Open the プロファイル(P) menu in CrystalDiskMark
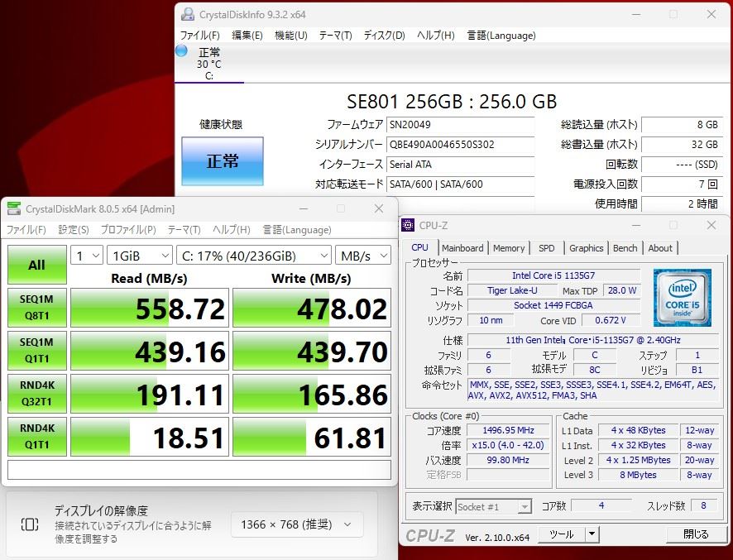Screen dimensions: 733x560 pos(128,229)
